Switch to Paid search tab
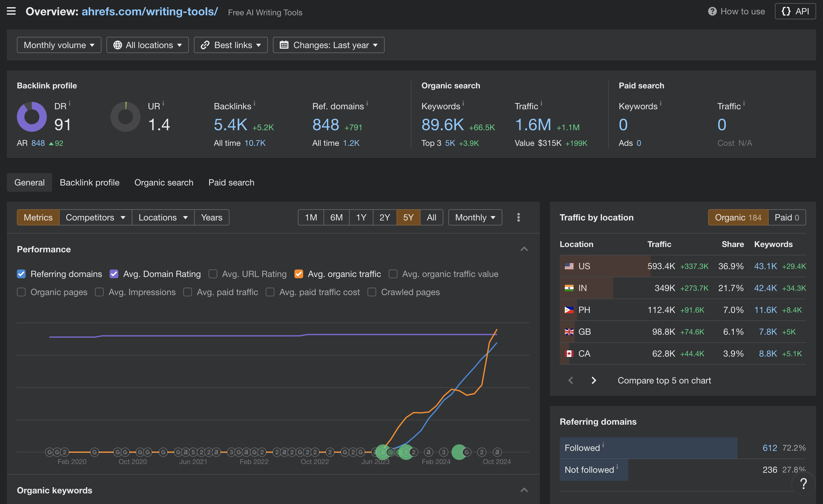Screen dimensions: 823x504 click(x=231, y=182)
